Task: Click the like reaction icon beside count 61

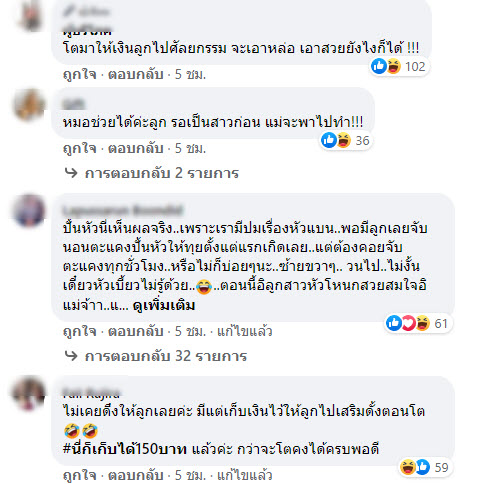Action: pos(394,323)
